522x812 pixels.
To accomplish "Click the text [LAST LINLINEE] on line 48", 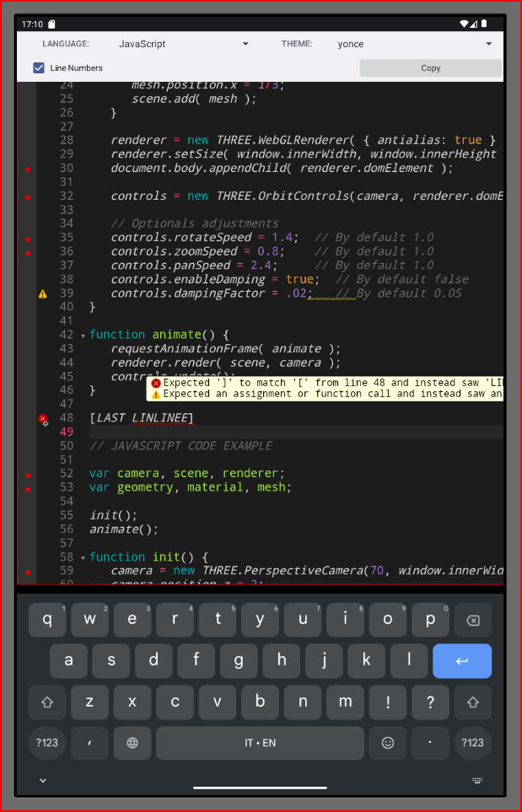I will tap(142, 418).
